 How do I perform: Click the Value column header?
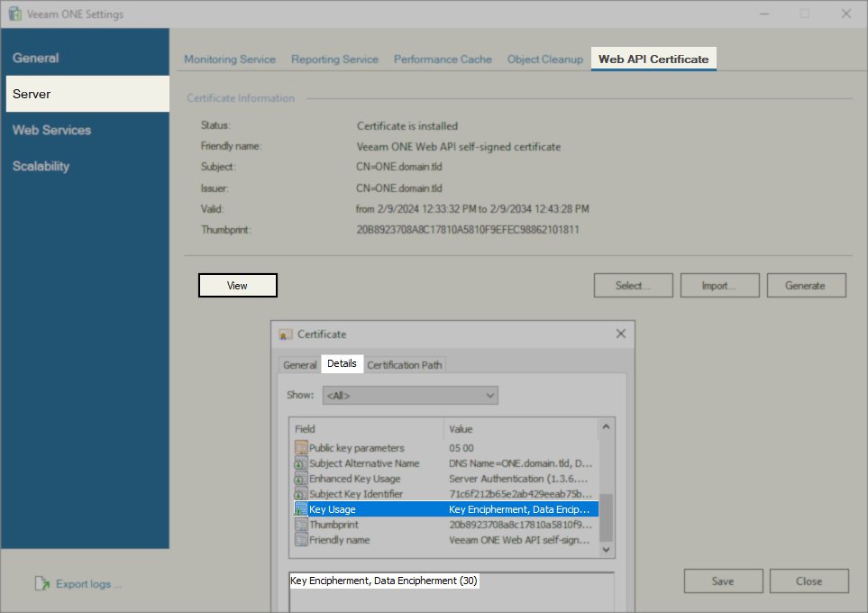coord(521,428)
